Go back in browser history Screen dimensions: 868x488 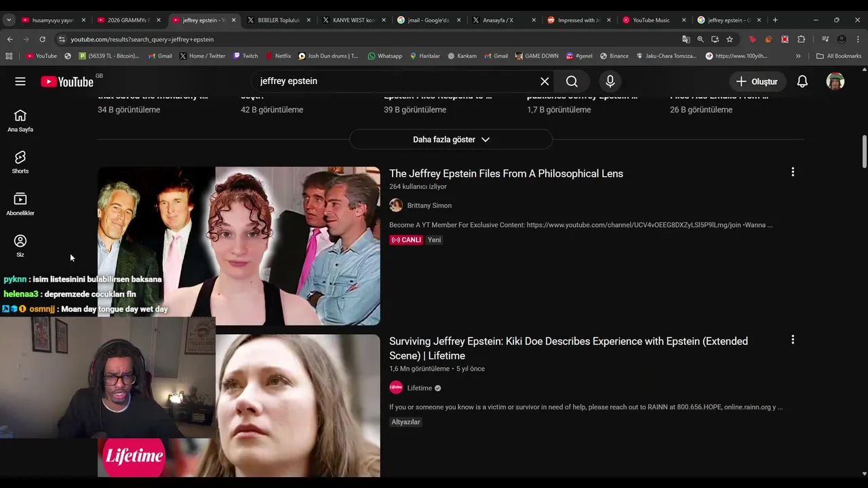(9, 39)
